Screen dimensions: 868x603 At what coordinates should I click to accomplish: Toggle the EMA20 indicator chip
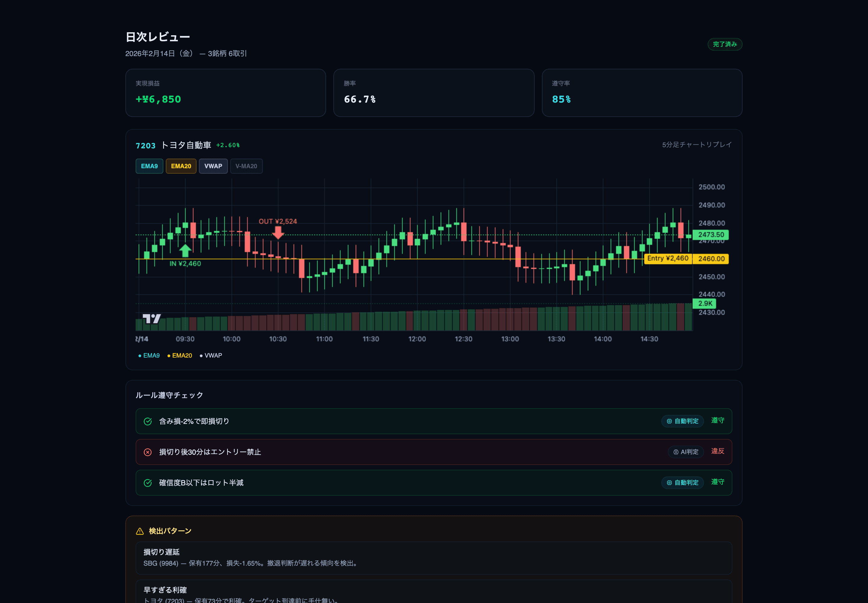pyautogui.click(x=181, y=166)
